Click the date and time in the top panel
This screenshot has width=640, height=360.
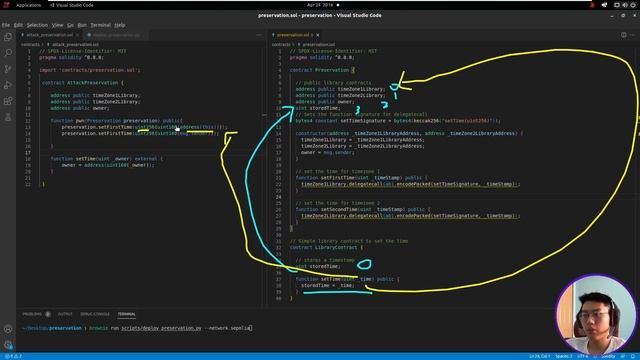[320, 5]
